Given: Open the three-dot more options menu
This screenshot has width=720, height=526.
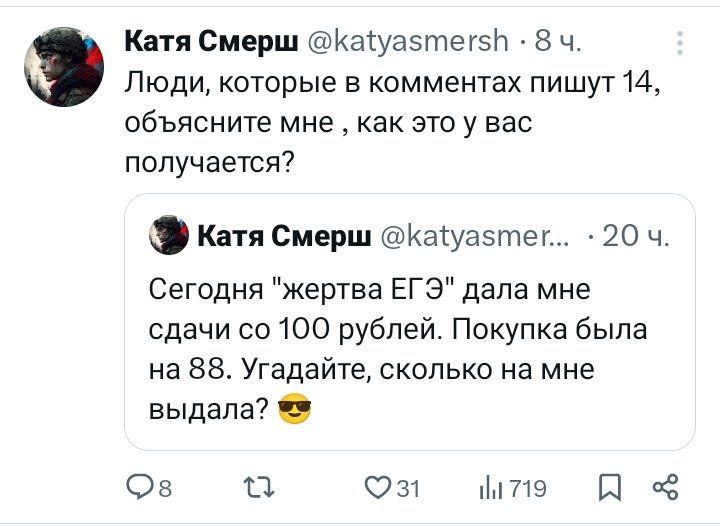Looking at the screenshot, I should pyautogui.click(x=680, y=44).
